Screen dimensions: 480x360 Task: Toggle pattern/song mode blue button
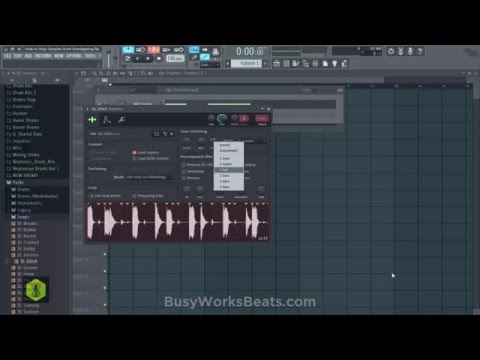tap(128, 58)
